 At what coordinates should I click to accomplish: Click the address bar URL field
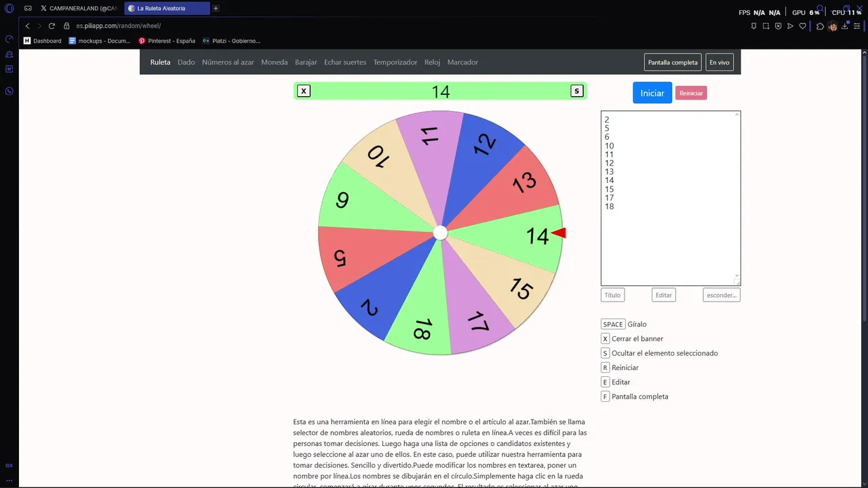click(x=407, y=26)
